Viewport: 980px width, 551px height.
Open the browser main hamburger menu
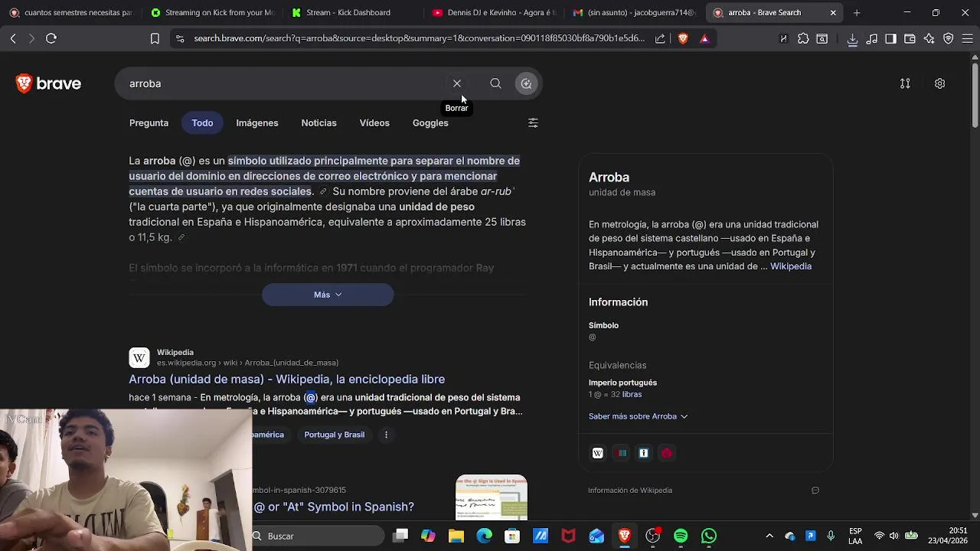pos(967,38)
